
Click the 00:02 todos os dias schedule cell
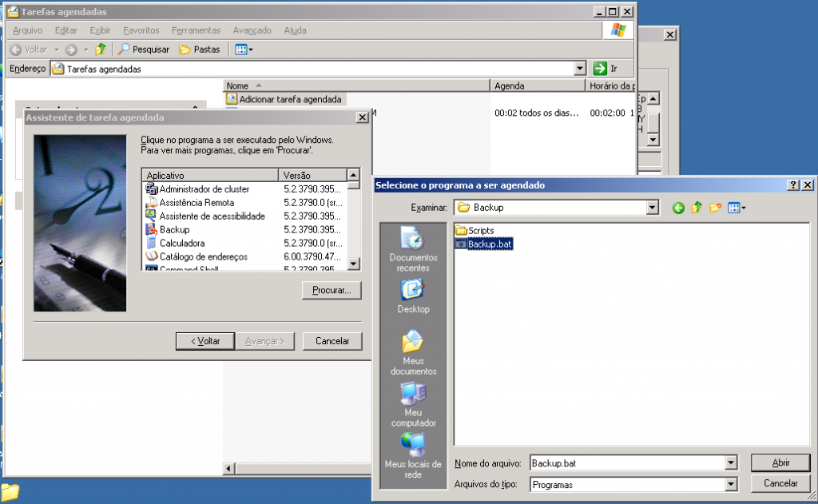tap(536, 113)
